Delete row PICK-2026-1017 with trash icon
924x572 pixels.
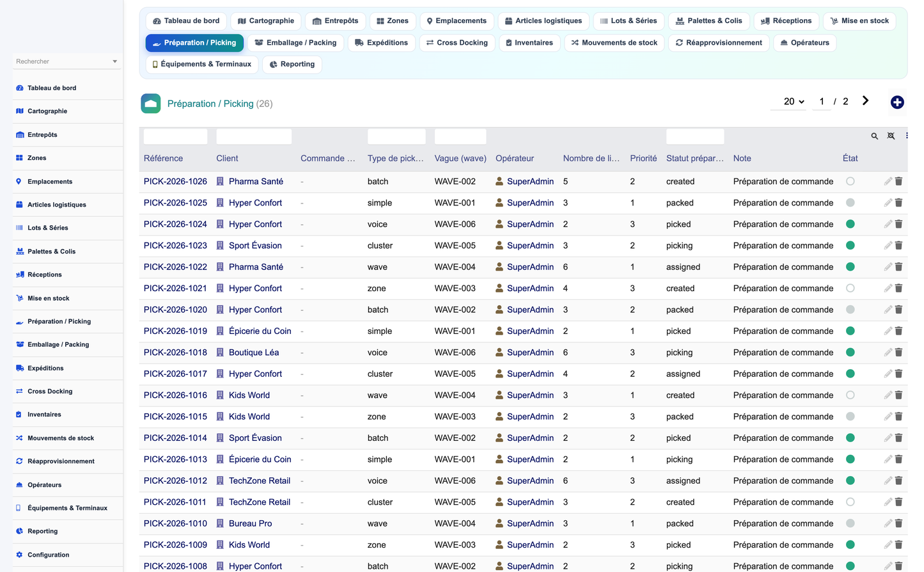tap(898, 374)
